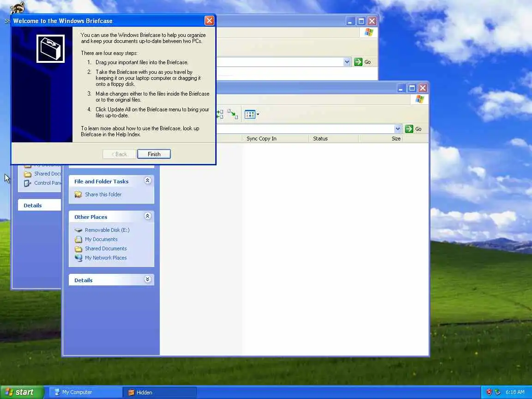Click the red security shield tray icon

pyautogui.click(x=489, y=392)
